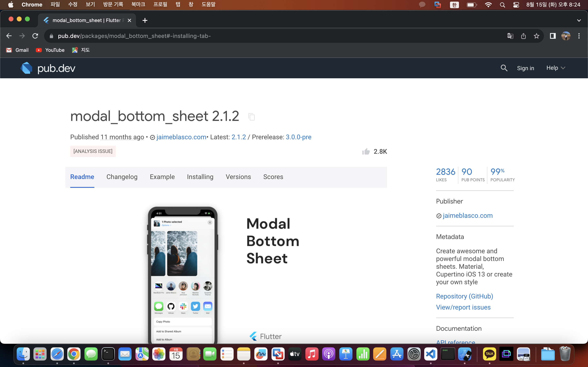The width and height of the screenshot is (588, 367).
Task: Toggle Chrome side panel
Action: pos(553,36)
